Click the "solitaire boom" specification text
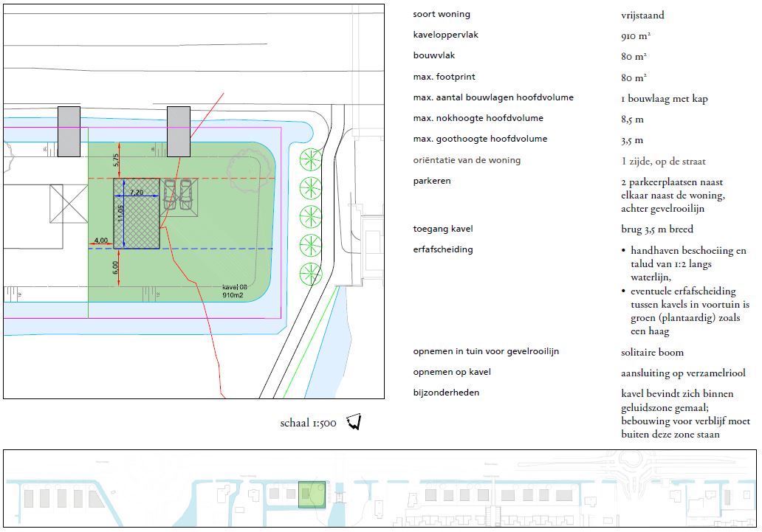 [653, 353]
